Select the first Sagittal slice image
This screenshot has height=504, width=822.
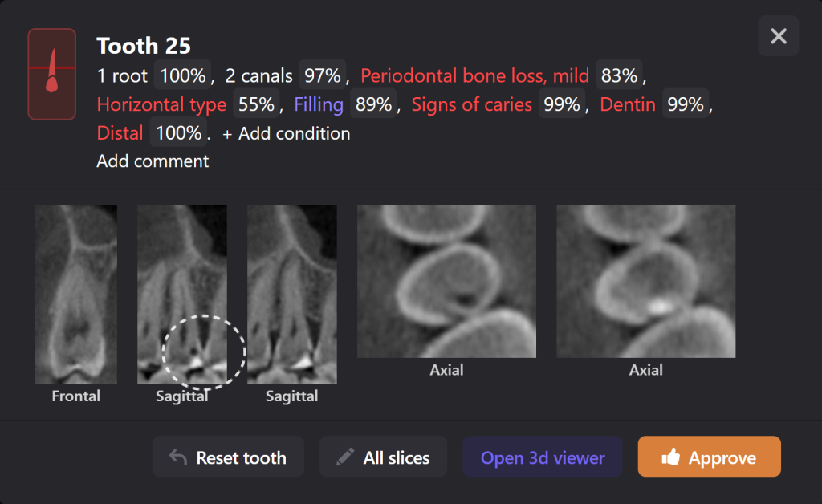[x=181, y=294]
